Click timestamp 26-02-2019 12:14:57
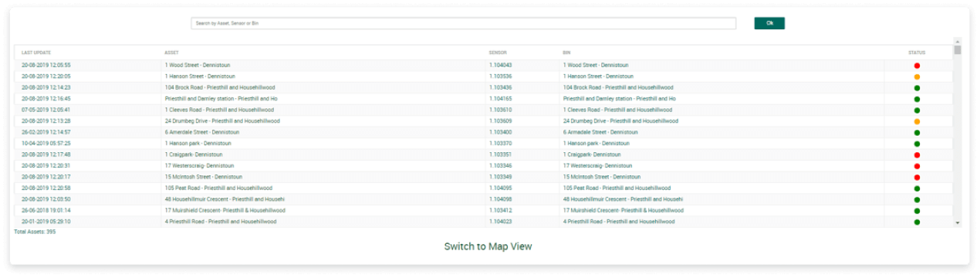The image size is (980, 278). 46,132
